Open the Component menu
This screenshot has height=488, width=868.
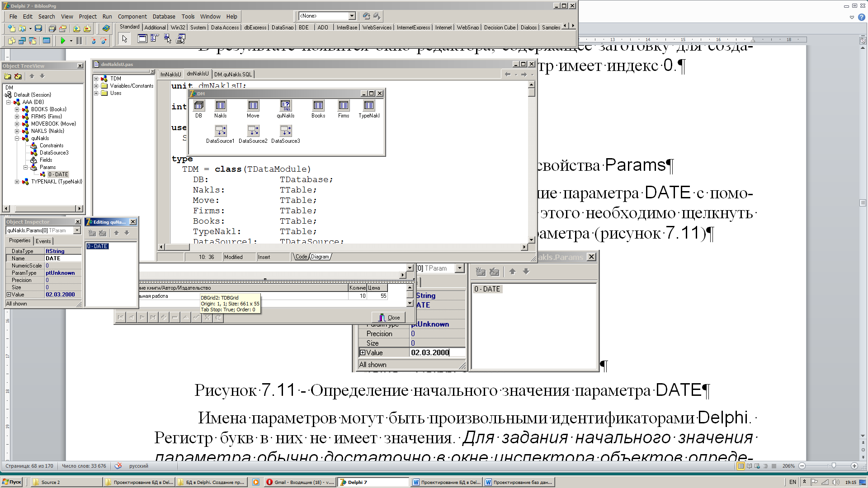click(132, 17)
